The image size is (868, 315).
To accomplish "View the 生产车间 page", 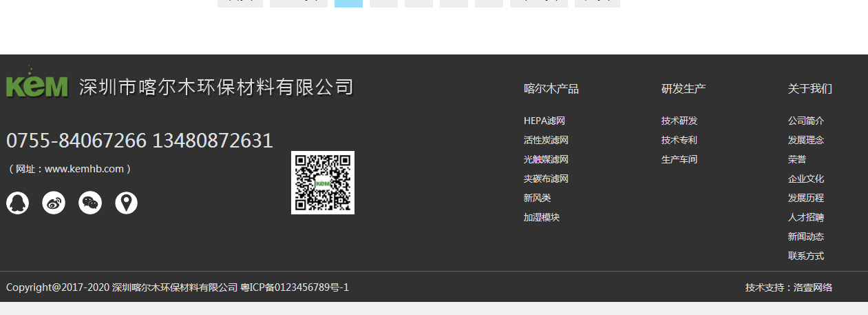I will pos(679,159).
